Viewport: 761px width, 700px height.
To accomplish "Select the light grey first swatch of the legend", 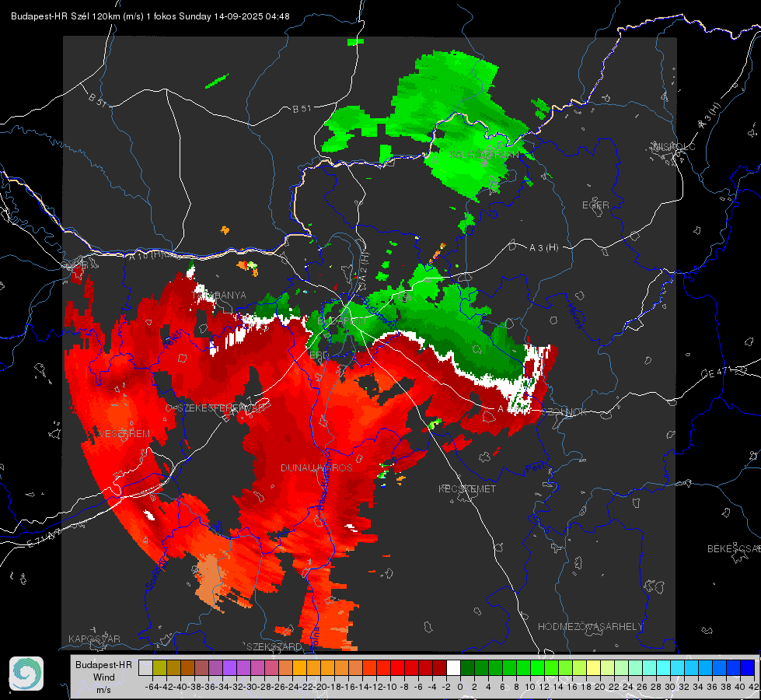I will [x=145, y=667].
